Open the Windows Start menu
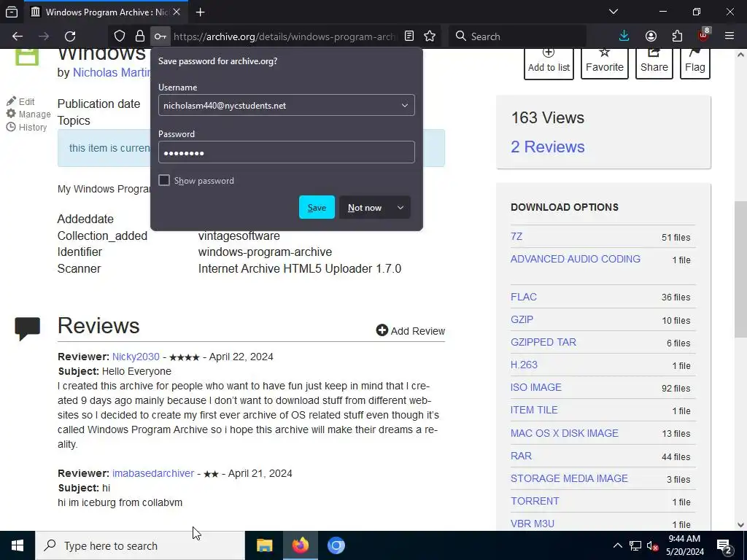Image resolution: width=747 pixels, height=560 pixels. [x=18, y=545]
